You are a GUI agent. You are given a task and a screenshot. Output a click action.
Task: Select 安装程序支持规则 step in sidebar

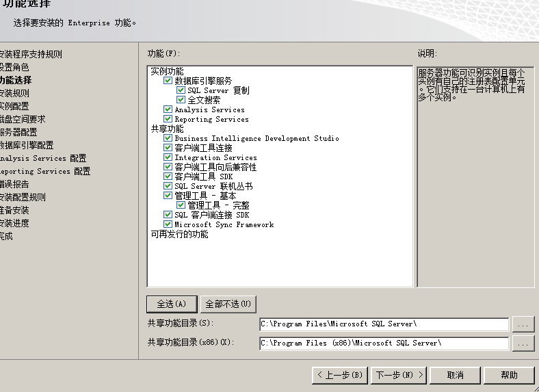(31, 54)
